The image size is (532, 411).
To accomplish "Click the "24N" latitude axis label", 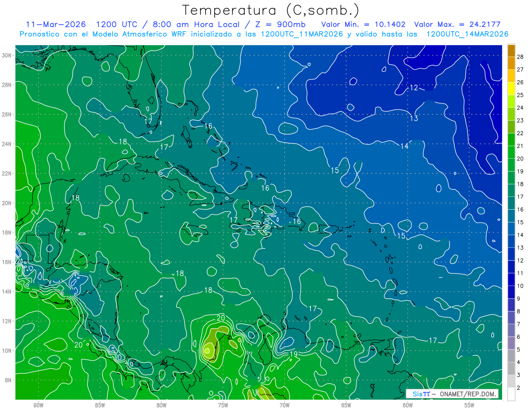I will 8,144.
